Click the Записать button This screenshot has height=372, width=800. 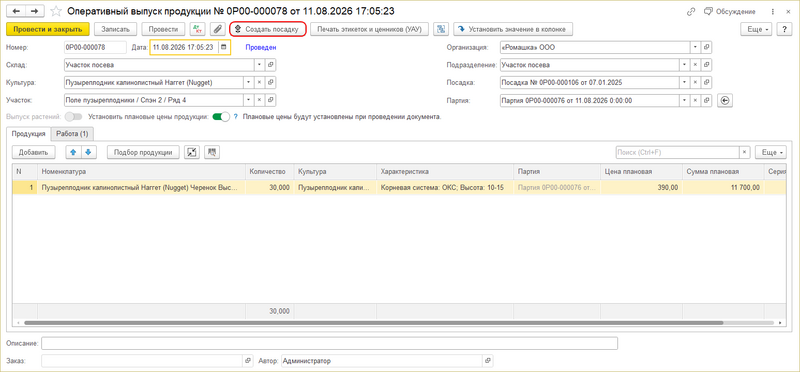click(116, 30)
